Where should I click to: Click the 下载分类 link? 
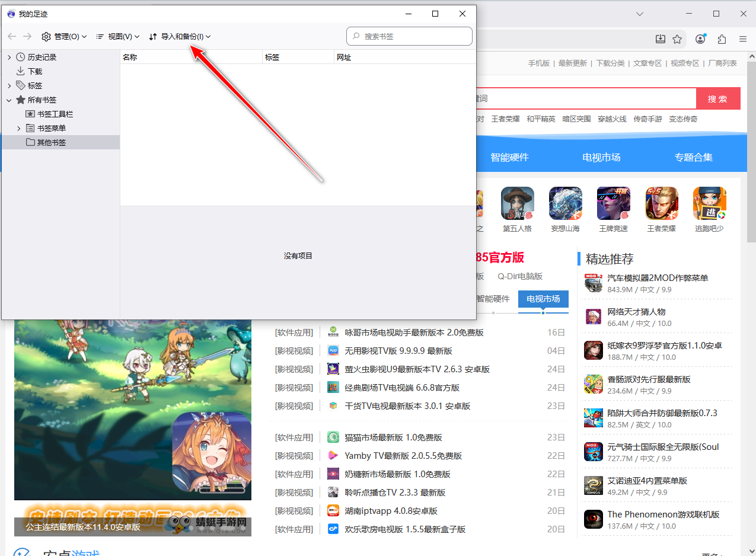[610, 63]
